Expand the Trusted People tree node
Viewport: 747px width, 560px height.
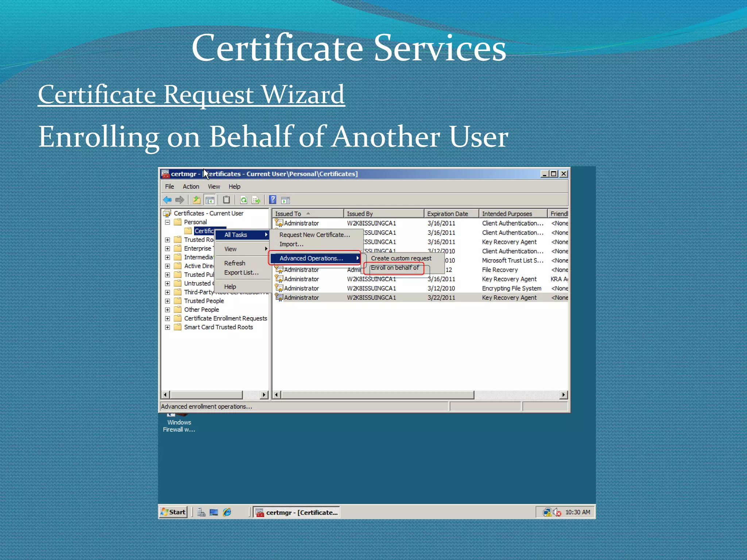click(167, 301)
